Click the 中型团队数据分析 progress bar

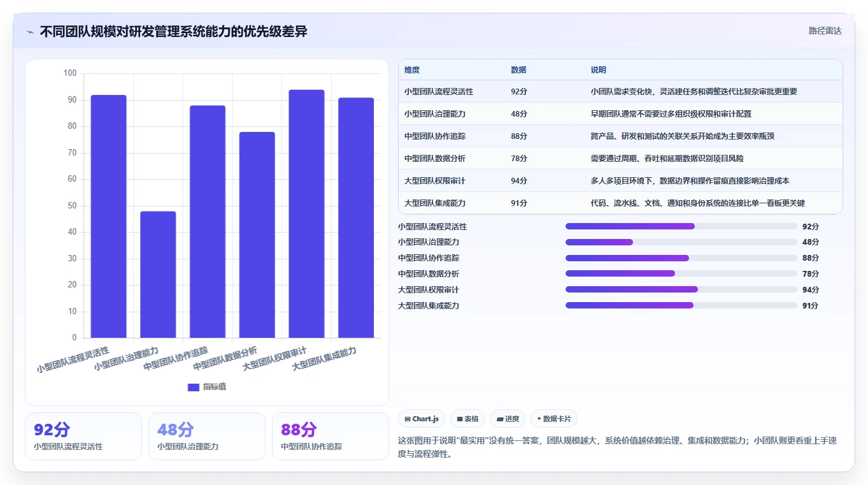[x=681, y=273]
